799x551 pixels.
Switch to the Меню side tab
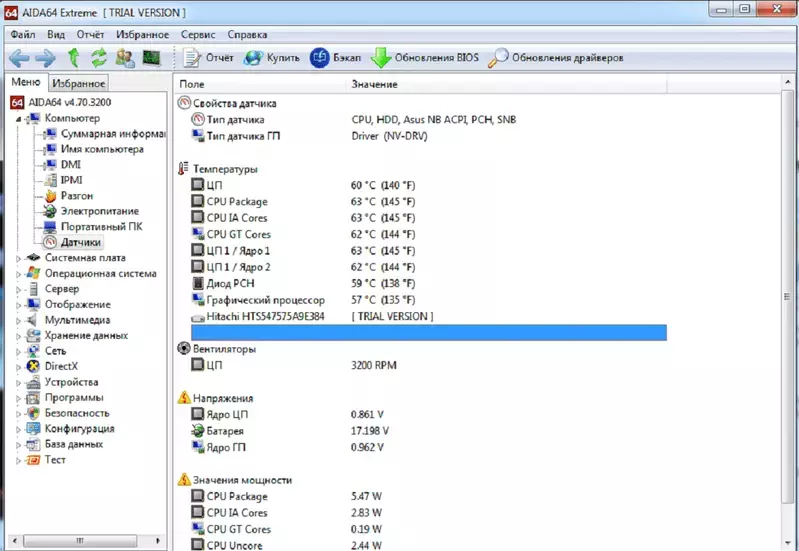25,82
